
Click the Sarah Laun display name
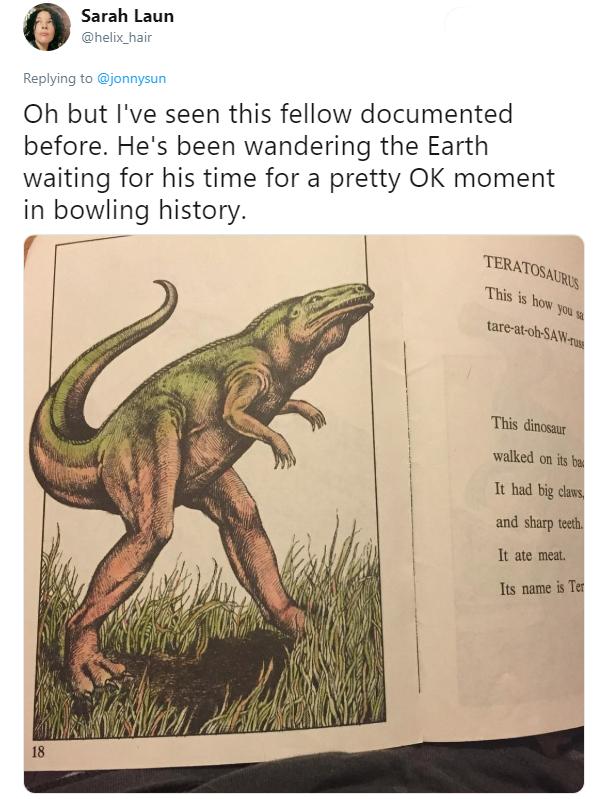point(127,16)
